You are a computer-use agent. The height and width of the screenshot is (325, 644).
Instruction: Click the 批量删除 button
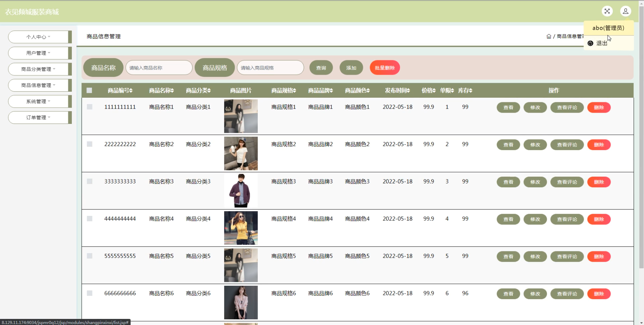coord(385,68)
